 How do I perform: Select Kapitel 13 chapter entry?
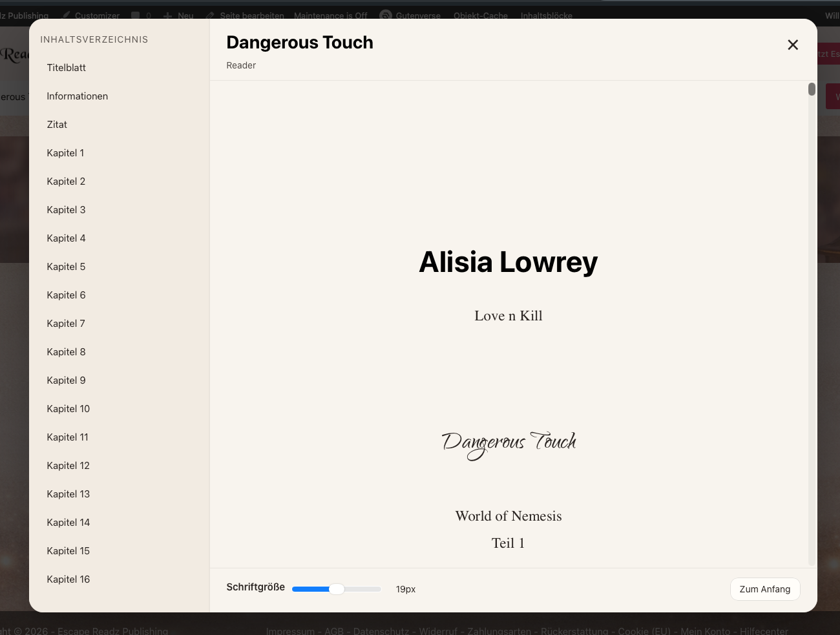[x=68, y=494]
